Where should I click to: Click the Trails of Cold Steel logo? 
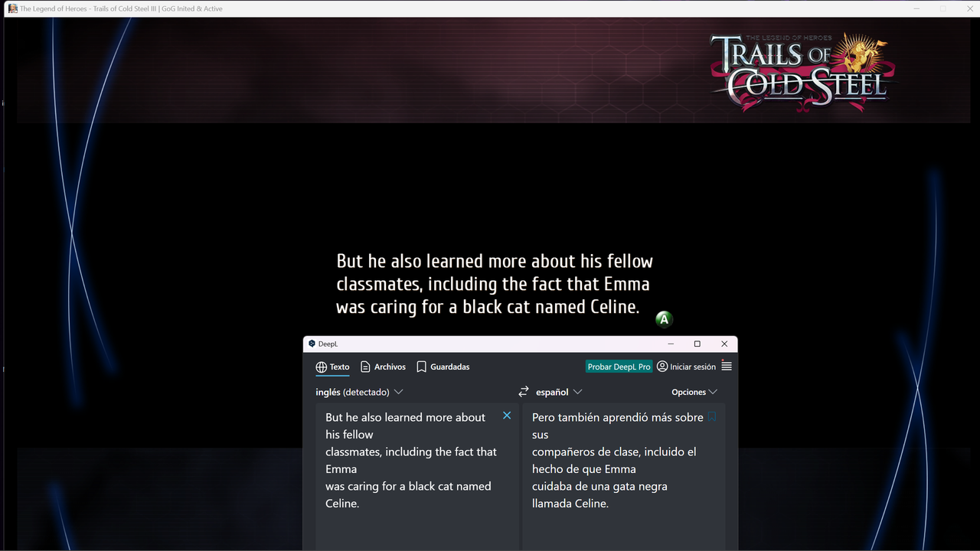tap(802, 71)
